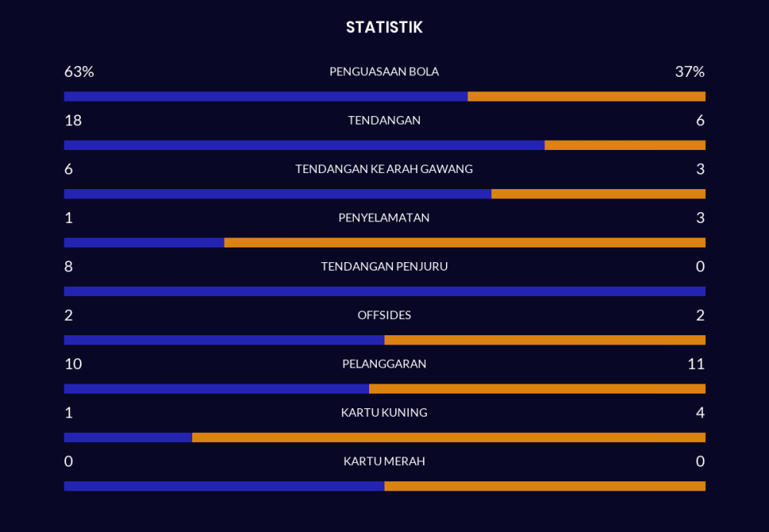Click the 18 shots value
Image resolution: width=769 pixels, height=532 pixels.
(73, 121)
